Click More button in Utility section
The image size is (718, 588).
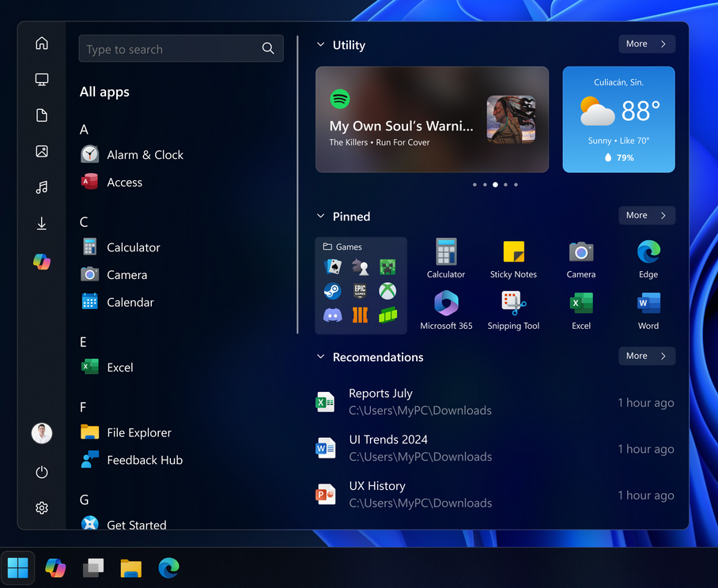[x=647, y=44]
